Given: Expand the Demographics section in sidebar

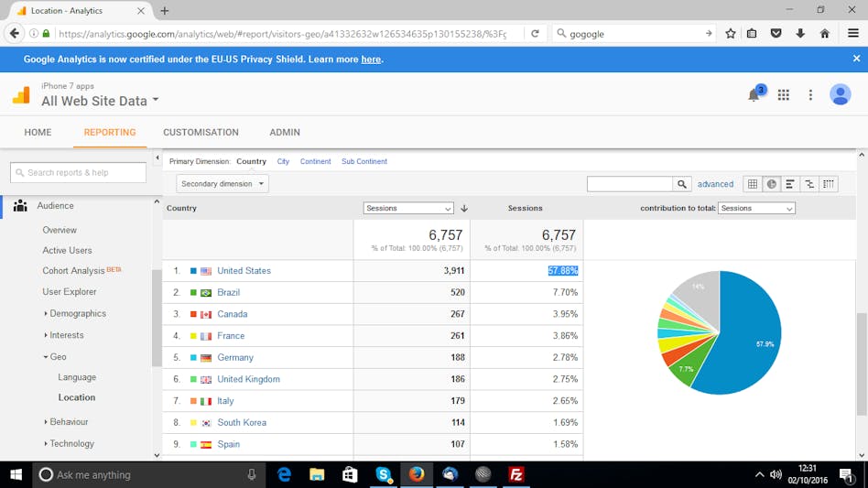Looking at the screenshot, I should click(x=78, y=313).
